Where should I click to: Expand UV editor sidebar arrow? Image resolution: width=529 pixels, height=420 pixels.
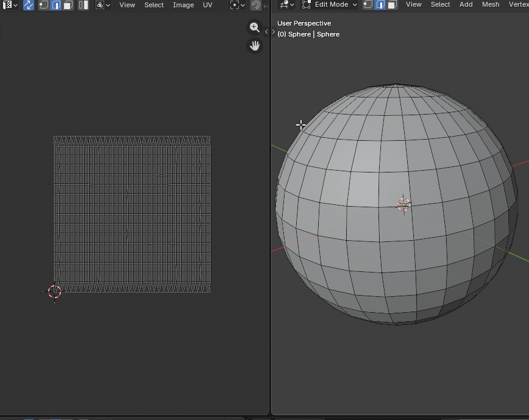266,32
